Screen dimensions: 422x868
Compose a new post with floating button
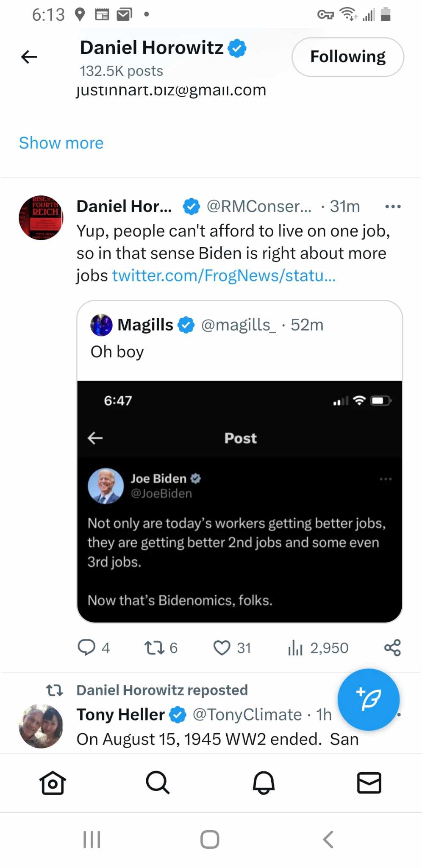pyautogui.click(x=368, y=699)
